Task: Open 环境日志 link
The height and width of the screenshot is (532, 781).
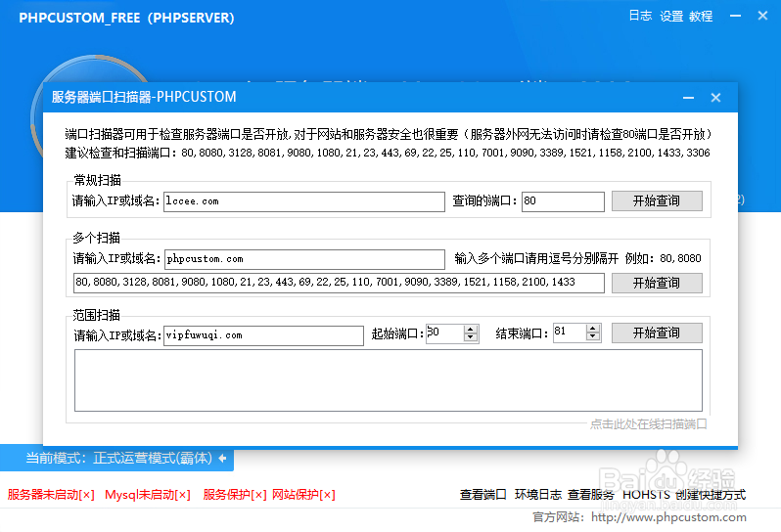Action: pos(538,495)
